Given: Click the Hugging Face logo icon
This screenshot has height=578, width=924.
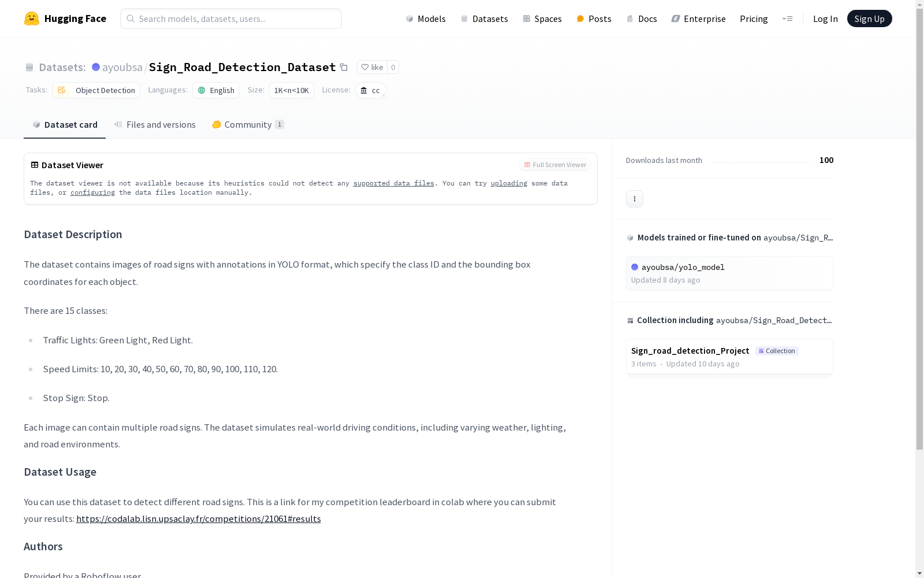Looking at the screenshot, I should pyautogui.click(x=32, y=18).
